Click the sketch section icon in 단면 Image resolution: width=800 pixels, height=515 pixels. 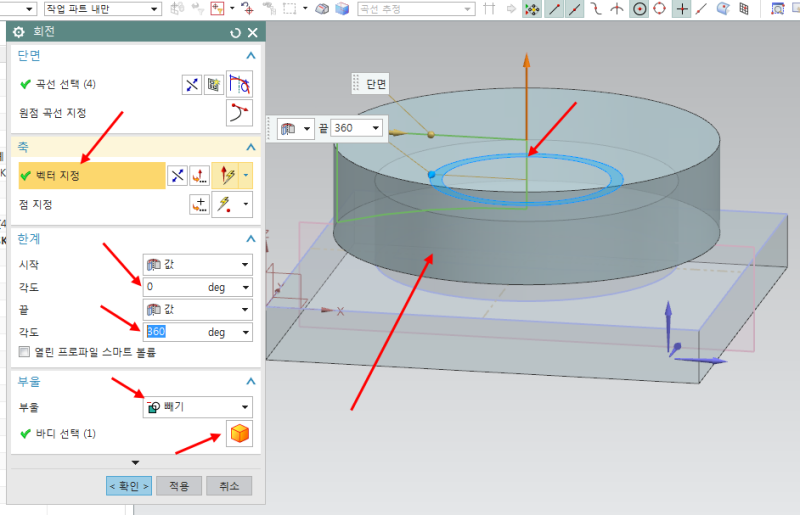pyautogui.click(x=214, y=85)
